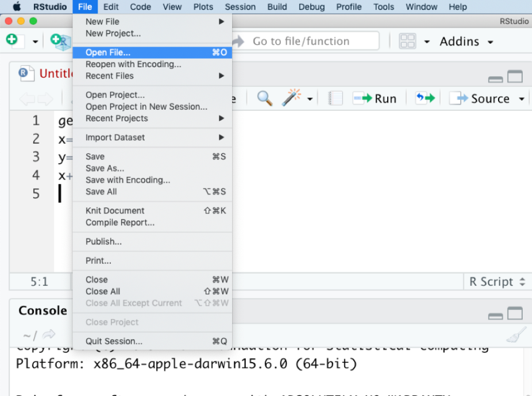Click the go back arrow in editor toolbar

coord(27,99)
